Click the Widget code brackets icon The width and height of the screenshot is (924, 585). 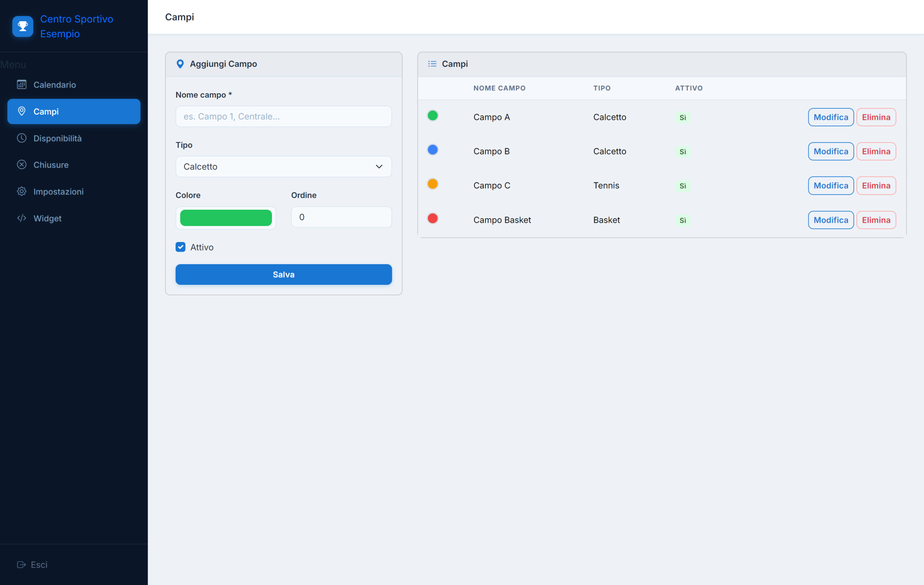(22, 218)
